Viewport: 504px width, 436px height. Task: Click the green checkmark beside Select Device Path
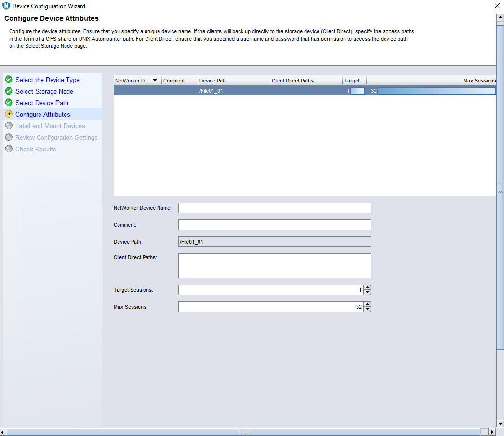tap(9, 103)
